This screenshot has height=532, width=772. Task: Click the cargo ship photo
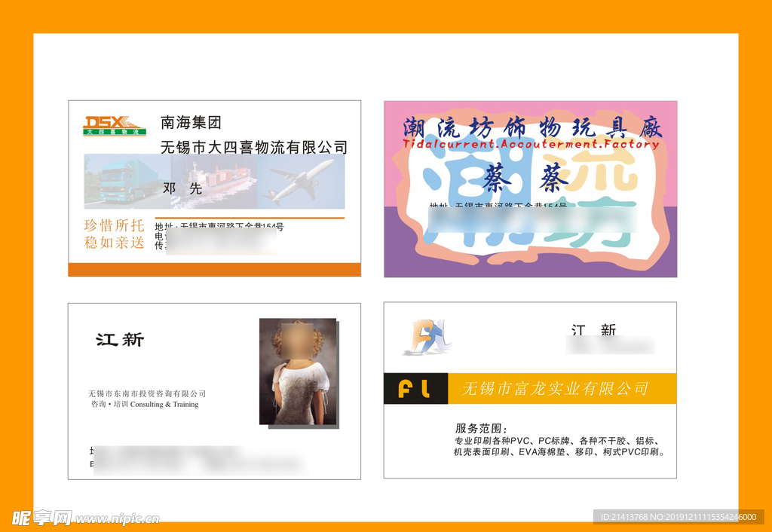(213, 182)
